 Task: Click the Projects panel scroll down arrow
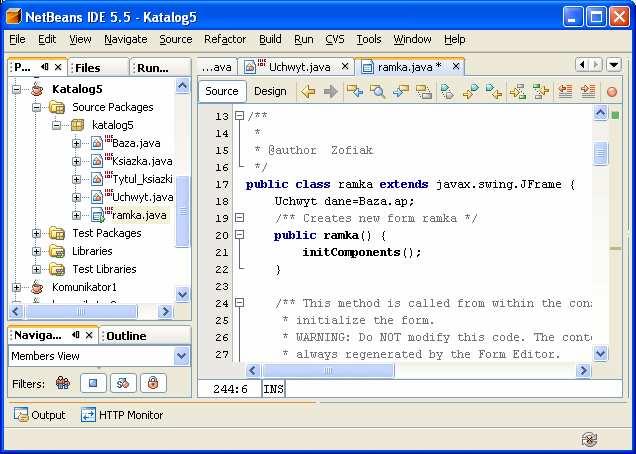183,295
